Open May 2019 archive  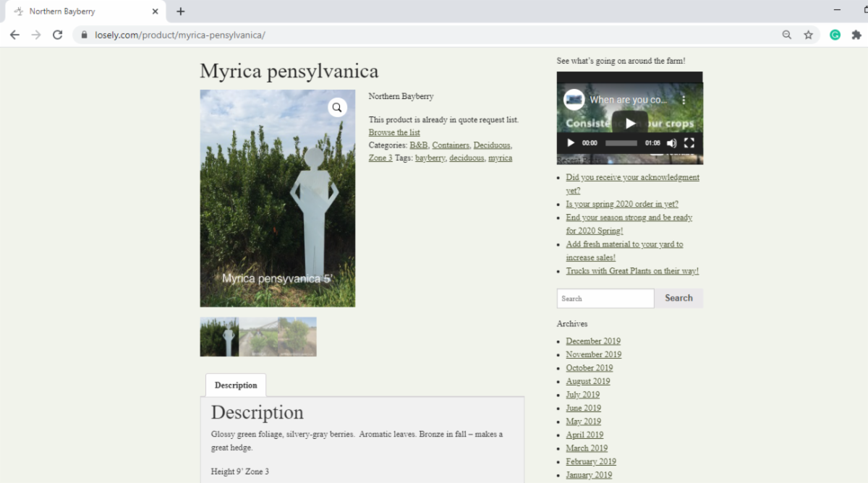tap(584, 422)
